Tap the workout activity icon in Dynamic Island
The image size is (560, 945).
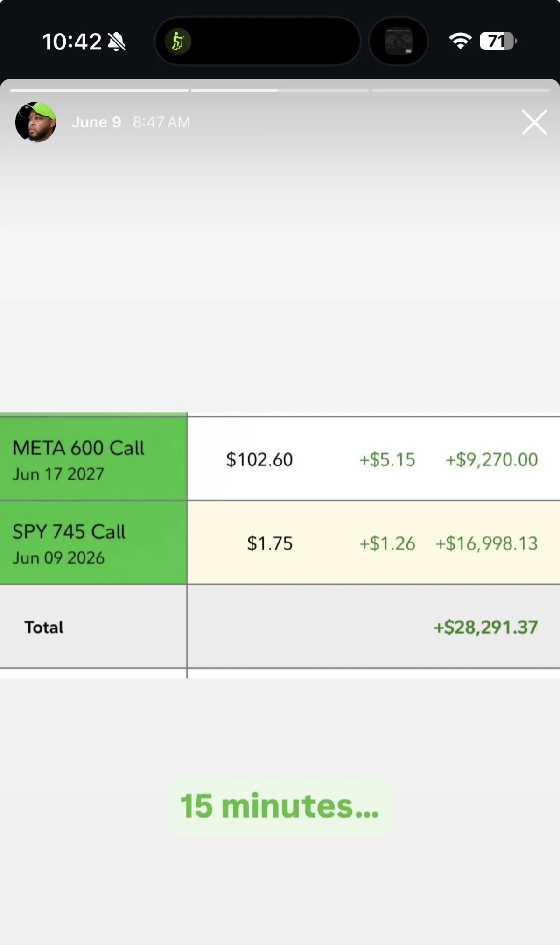178,41
